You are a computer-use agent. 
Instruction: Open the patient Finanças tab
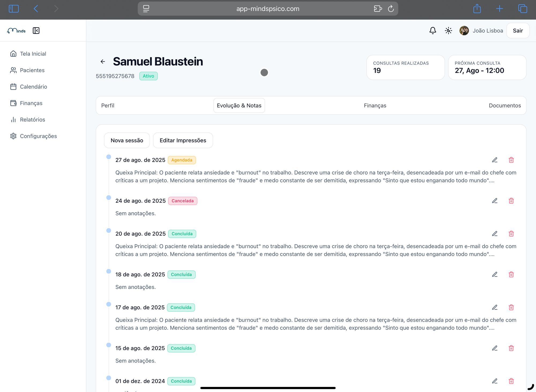(375, 105)
